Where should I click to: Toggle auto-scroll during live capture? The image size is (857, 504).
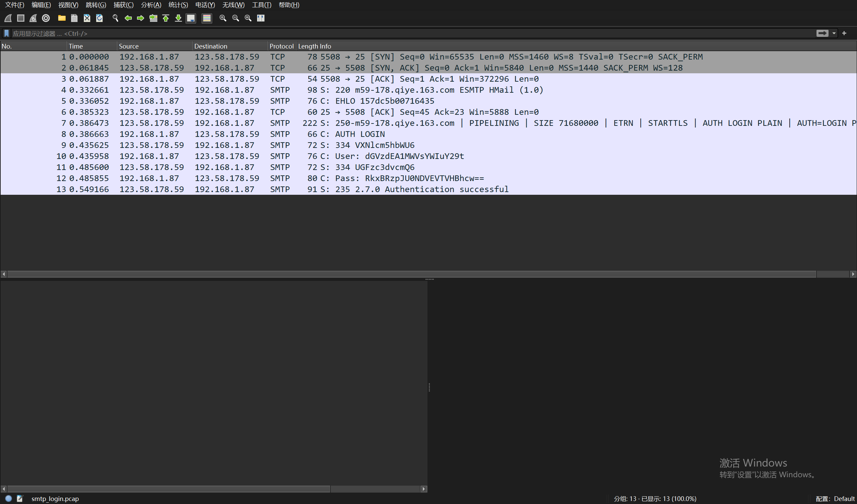(191, 18)
